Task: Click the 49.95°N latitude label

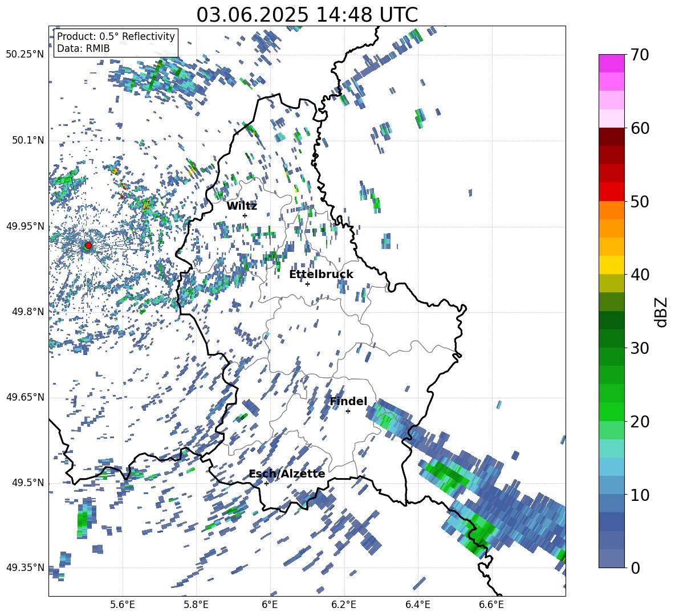Action: pyautogui.click(x=25, y=226)
